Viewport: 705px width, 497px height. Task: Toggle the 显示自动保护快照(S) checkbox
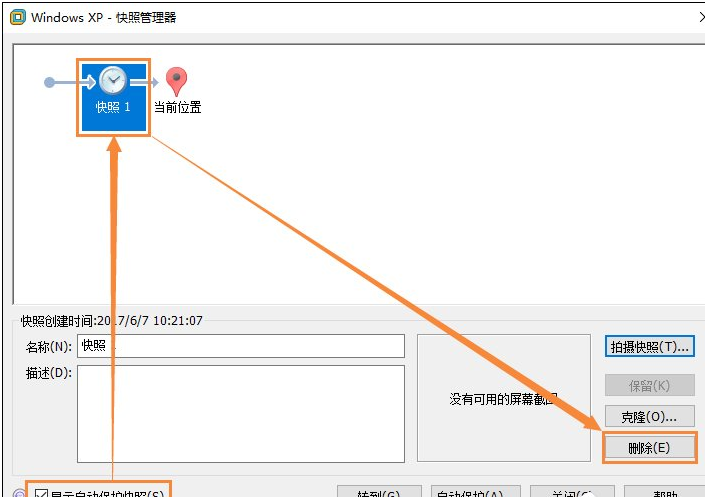41,493
